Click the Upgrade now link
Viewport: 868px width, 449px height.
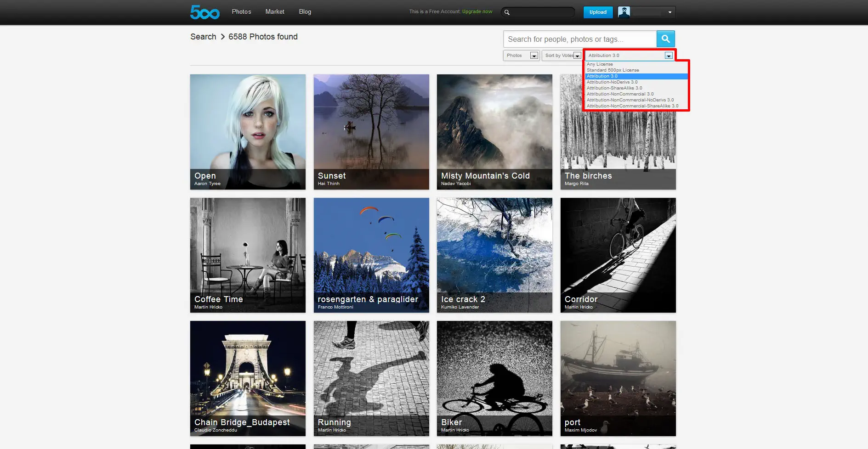(x=477, y=12)
